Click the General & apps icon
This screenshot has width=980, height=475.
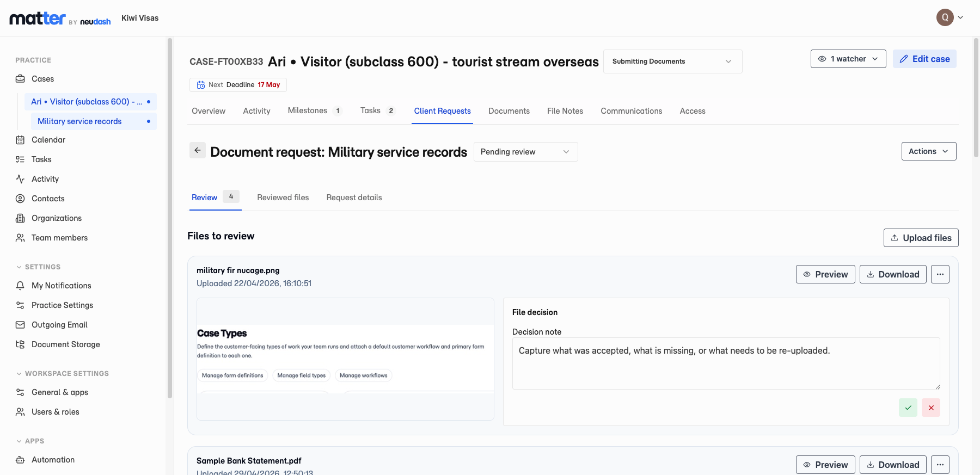[20, 392]
